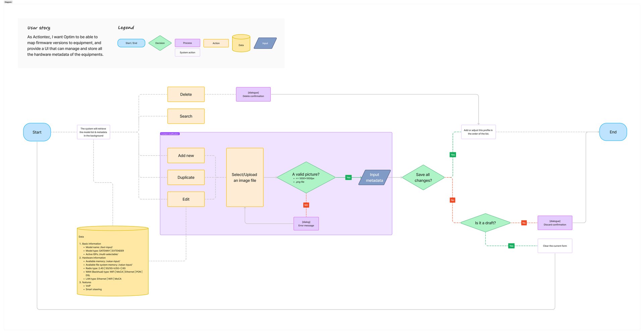Click 'Model name: /text-input/' in the Data cylinder
Image resolution: width=644 pixels, height=334 pixels.
point(99,247)
